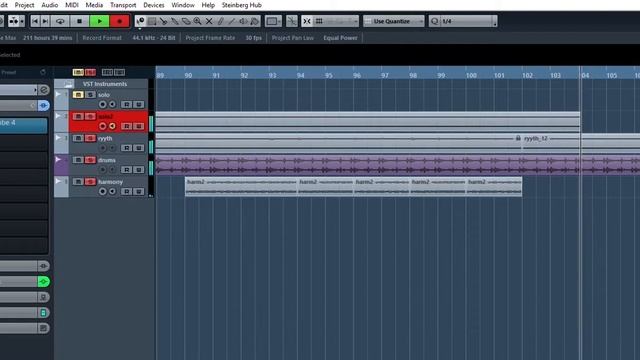Viewport: 640px width, 360px height.
Task: Toggle Read automation on ryyth track
Action: [127, 148]
